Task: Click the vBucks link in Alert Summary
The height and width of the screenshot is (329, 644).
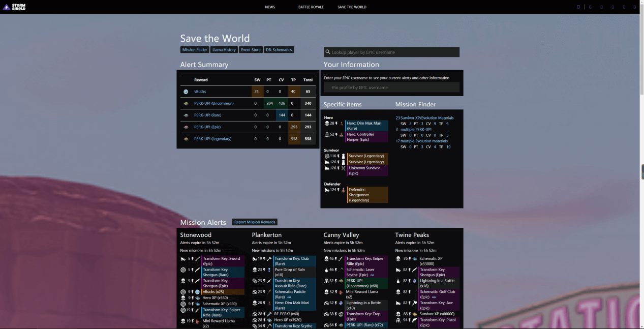Action: click(x=200, y=92)
